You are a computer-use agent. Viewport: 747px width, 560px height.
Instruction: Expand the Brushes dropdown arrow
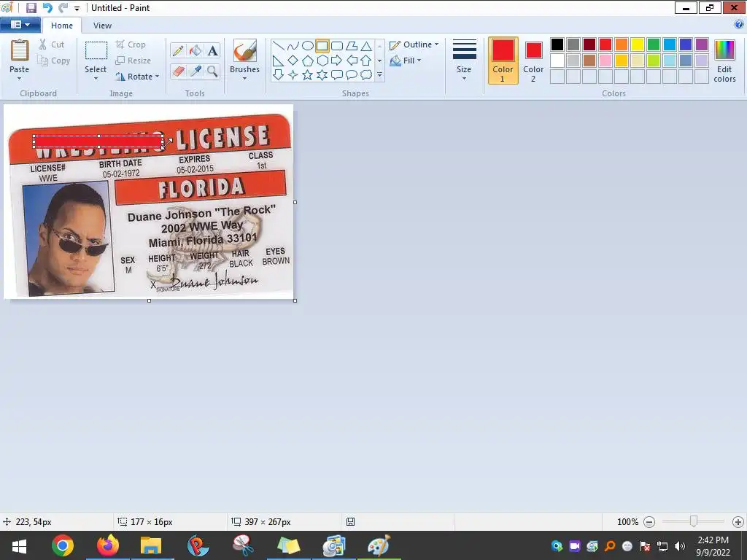coord(245,78)
